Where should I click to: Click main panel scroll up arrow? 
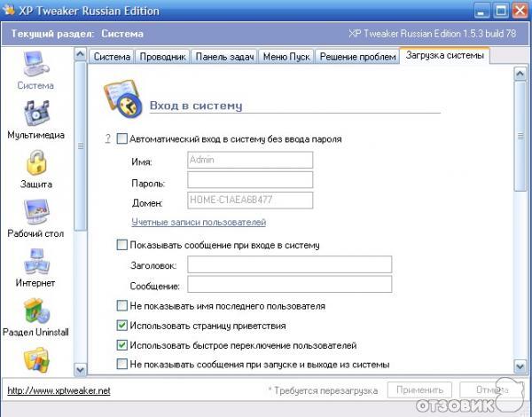coord(520,74)
